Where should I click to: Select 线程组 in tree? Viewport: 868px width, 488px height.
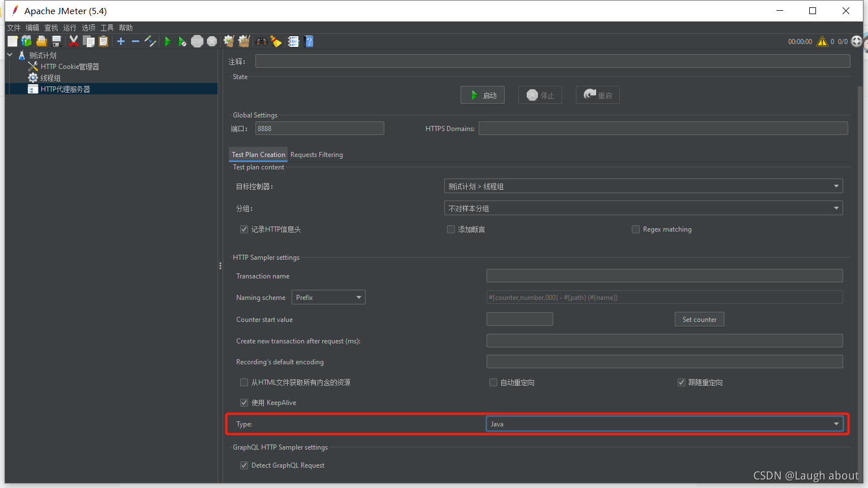tap(50, 78)
